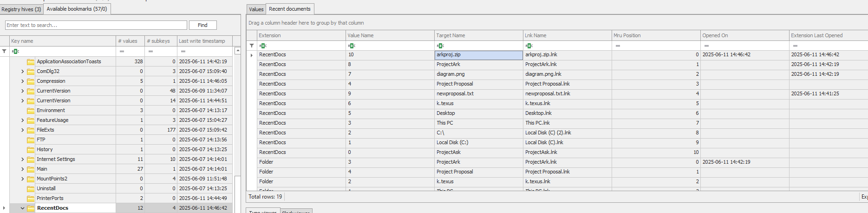Image resolution: width=868 pixels, height=213 pixels.
Task: Click the ComDlg32 folder icon
Action: coord(31,71)
